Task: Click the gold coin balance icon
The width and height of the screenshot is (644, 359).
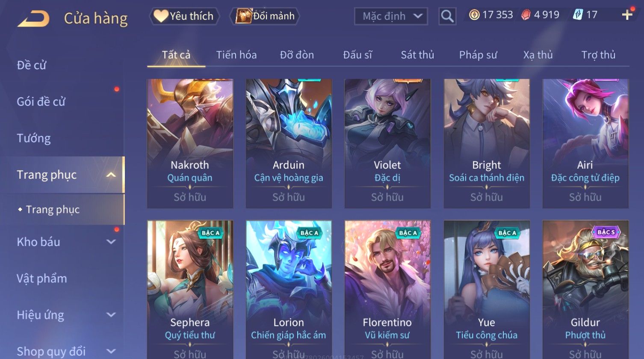Action: point(474,15)
